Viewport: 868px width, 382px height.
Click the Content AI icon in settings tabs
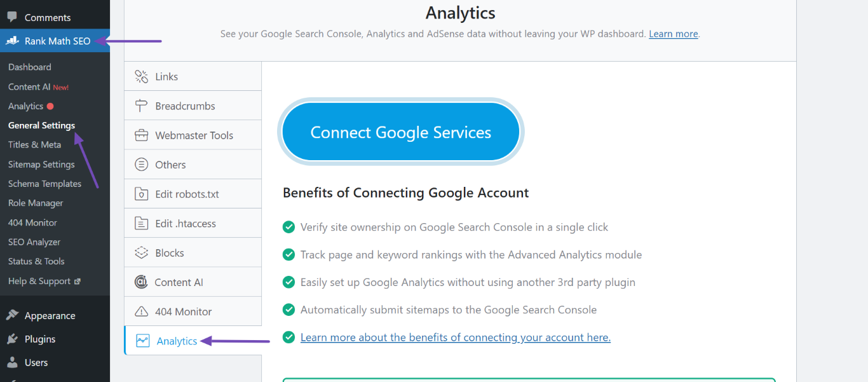(140, 282)
